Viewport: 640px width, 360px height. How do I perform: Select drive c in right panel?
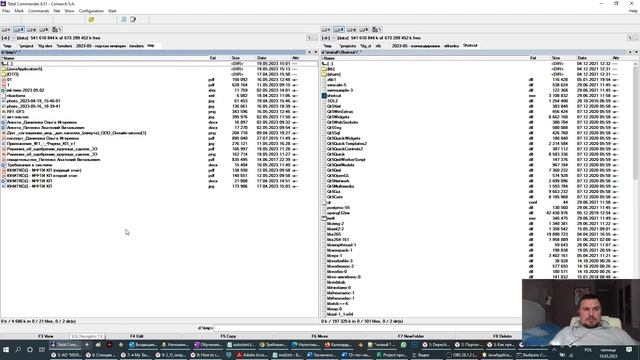click(326, 29)
